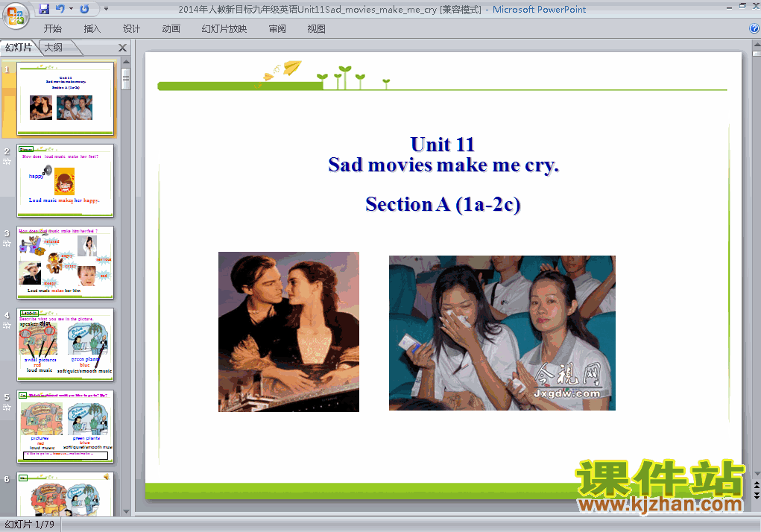The height and width of the screenshot is (532, 761).
Task: Switch to the 大纲 outline tab
Action: pyautogui.click(x=54, y=48)
